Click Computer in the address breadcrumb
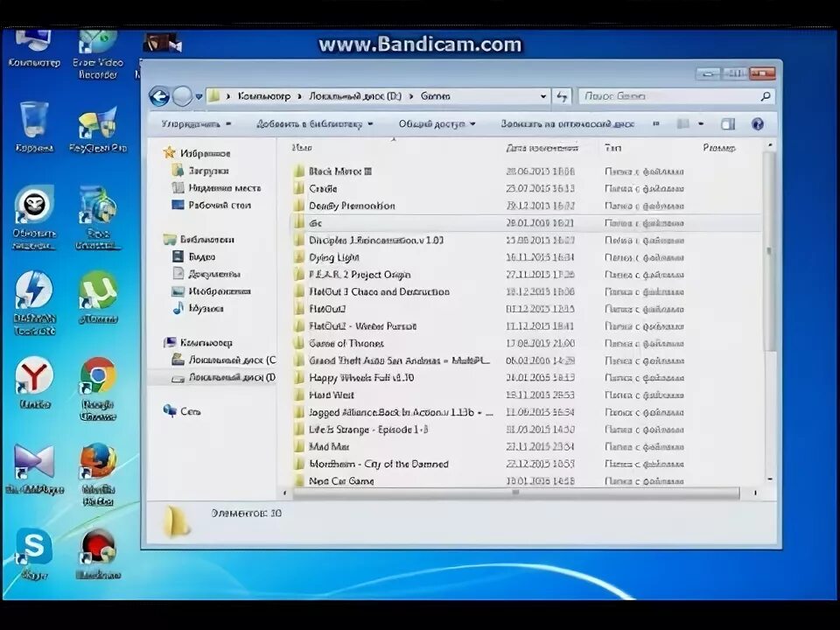The width and height of the screenshot is (840, 630). click(263, 96)
